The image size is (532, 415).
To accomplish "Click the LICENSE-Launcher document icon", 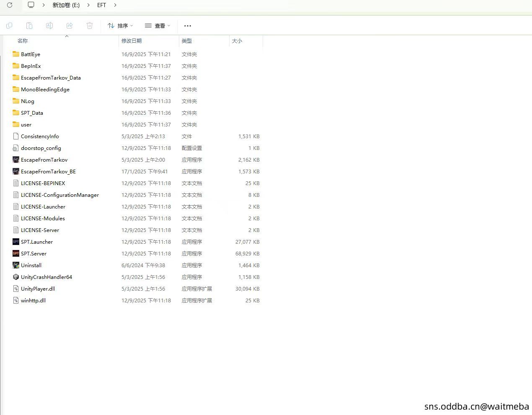I will click(x=16, y=206).
